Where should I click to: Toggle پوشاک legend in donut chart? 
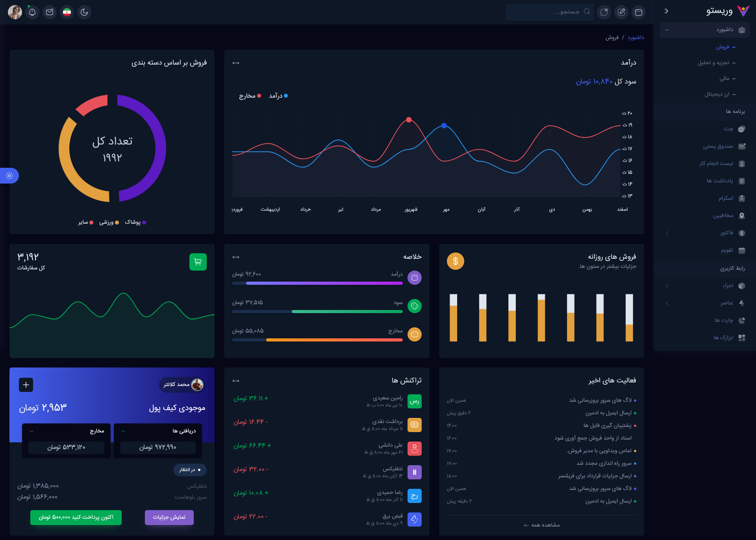tap(135, 223)
